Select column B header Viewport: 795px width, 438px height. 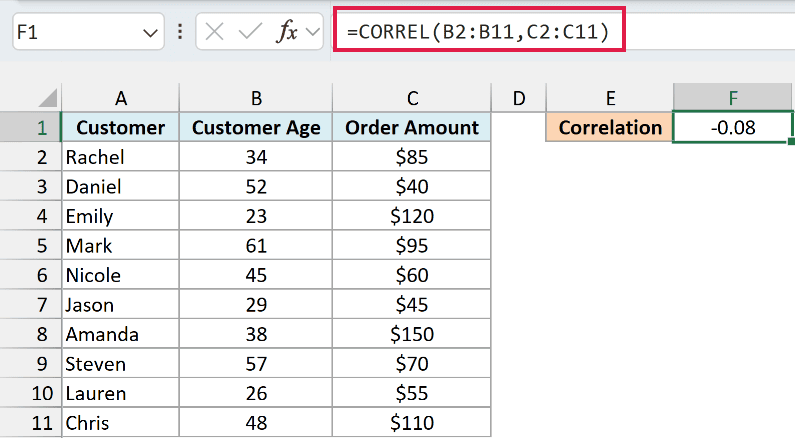click(x=256, y=98)
